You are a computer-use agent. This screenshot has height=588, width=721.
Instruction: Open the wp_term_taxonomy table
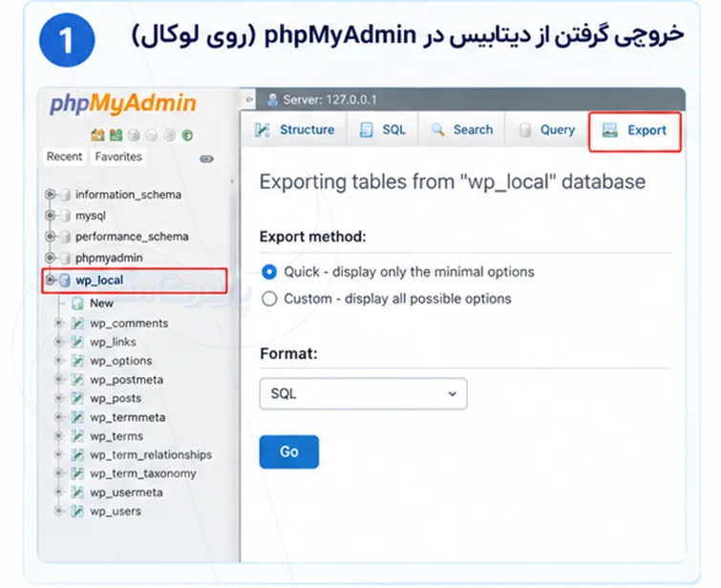point(143,473)
